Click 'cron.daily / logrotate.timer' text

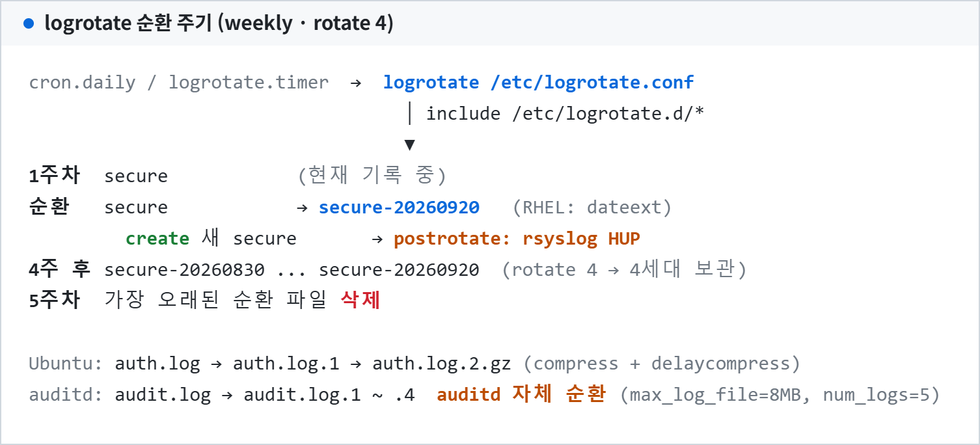[179, 83]
